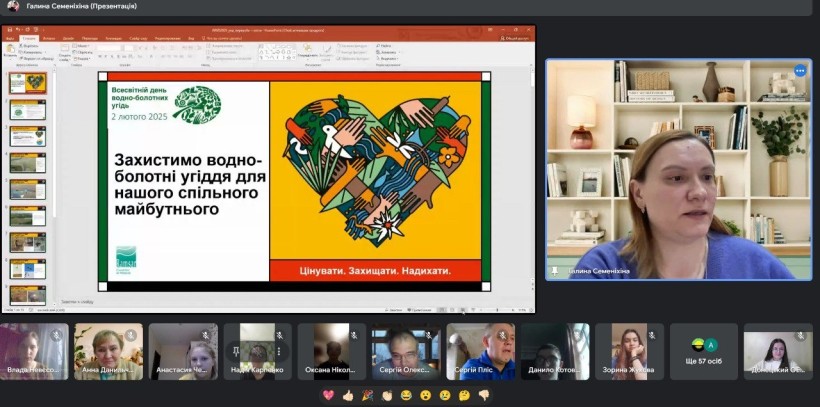Select slide 4 thumbnail in slide panel

(28, 163)
